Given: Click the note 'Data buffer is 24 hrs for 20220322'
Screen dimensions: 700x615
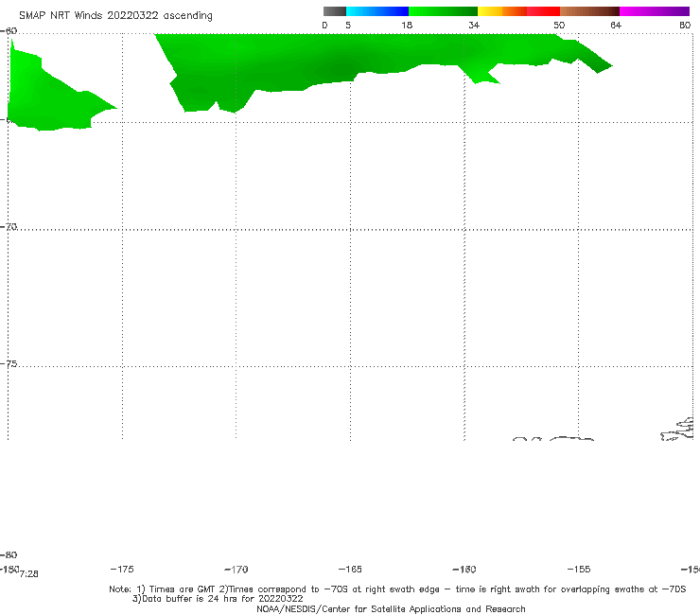Looking at the screenshot, I should pyautogui.click(x=218, y=599).
